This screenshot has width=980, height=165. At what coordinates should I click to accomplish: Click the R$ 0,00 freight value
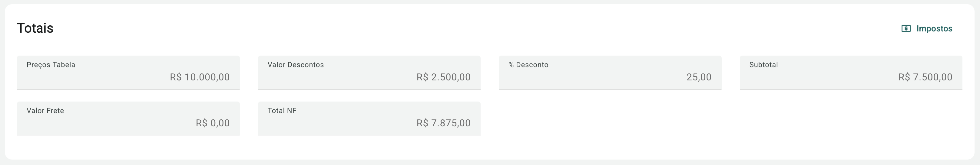213,123
